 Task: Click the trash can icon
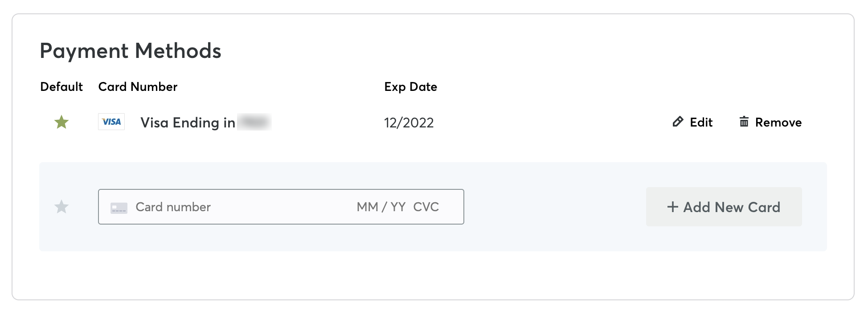(x=744, y=122)
